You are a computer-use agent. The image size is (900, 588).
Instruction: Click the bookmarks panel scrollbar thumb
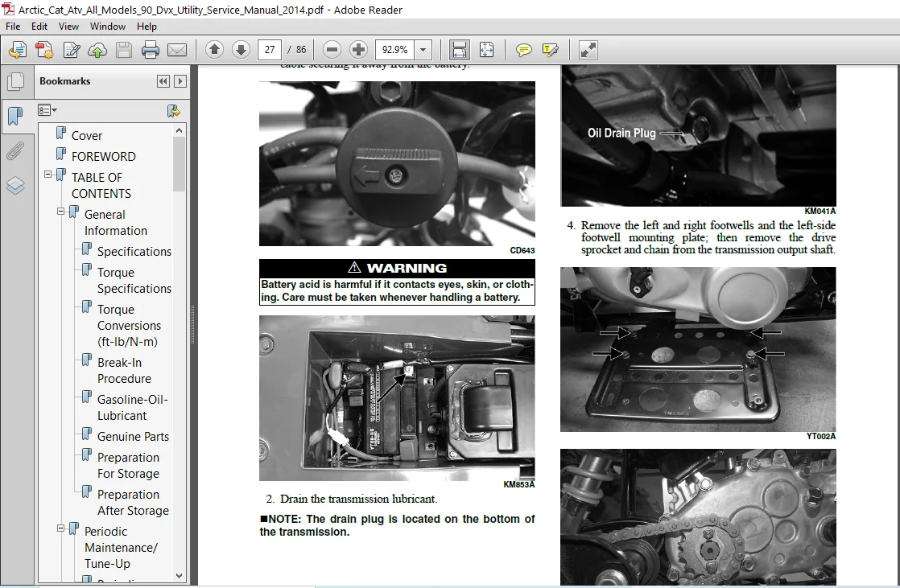179,164
